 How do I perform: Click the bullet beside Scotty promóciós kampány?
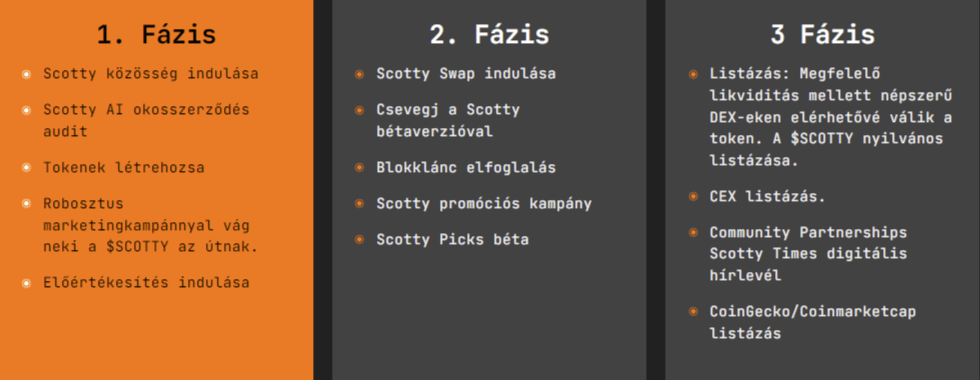pos(359,204)
